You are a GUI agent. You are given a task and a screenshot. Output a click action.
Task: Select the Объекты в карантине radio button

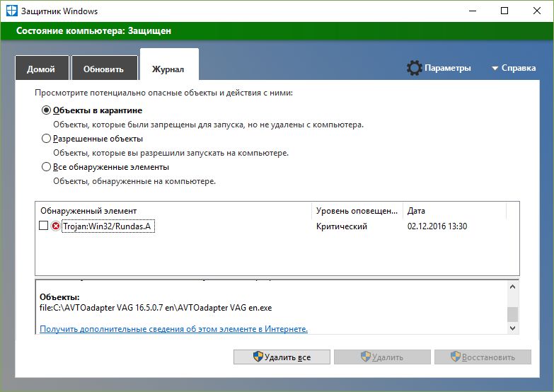tap(47, 110)
